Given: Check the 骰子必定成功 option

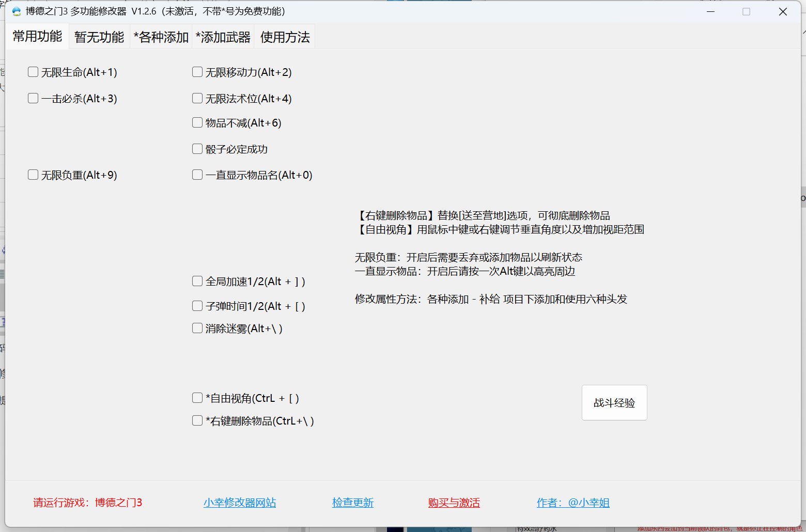Looking at the screenshot, I should coord(197,149).
